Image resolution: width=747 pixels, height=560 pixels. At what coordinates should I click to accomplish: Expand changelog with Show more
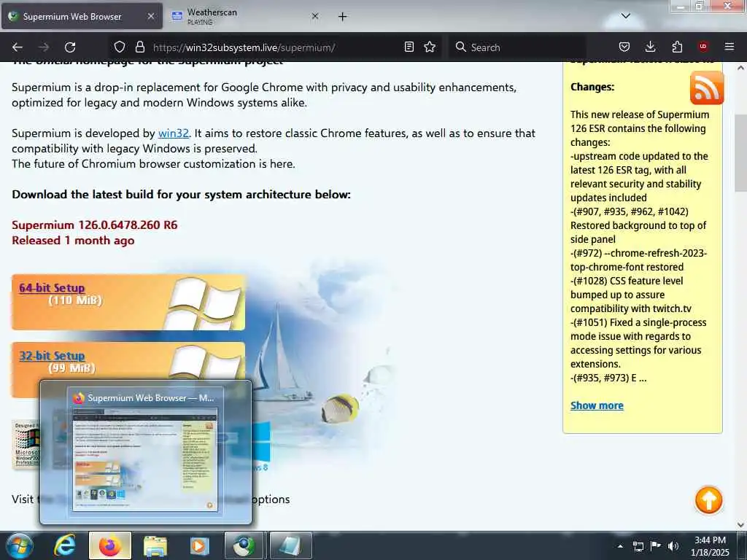pos(597,405)
